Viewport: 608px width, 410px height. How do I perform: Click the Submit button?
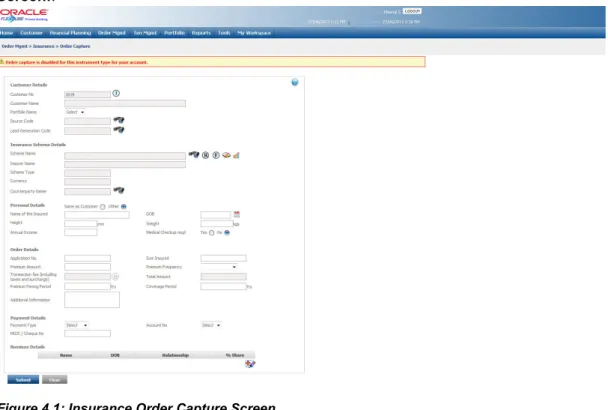23,380
